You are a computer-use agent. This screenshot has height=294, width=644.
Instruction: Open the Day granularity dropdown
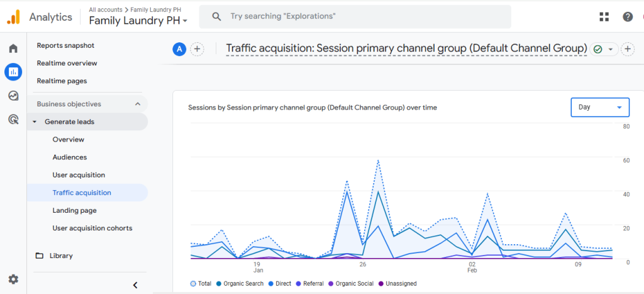600,108
